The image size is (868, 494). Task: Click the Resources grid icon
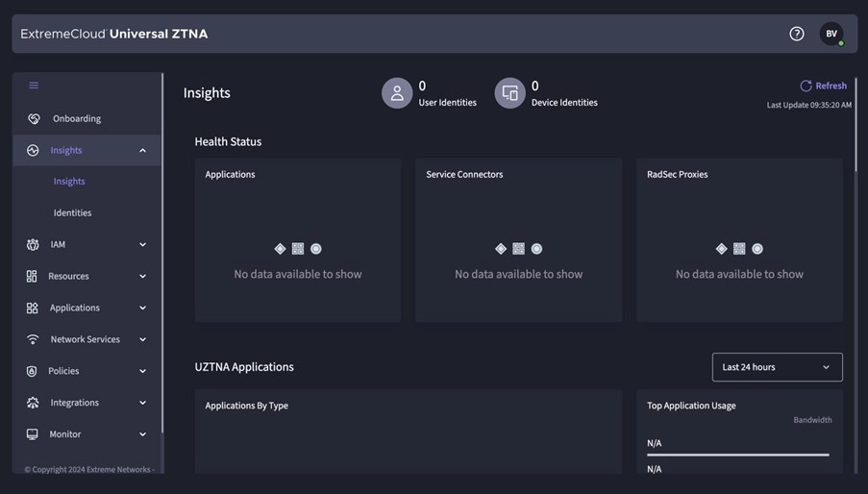point(33,277)
